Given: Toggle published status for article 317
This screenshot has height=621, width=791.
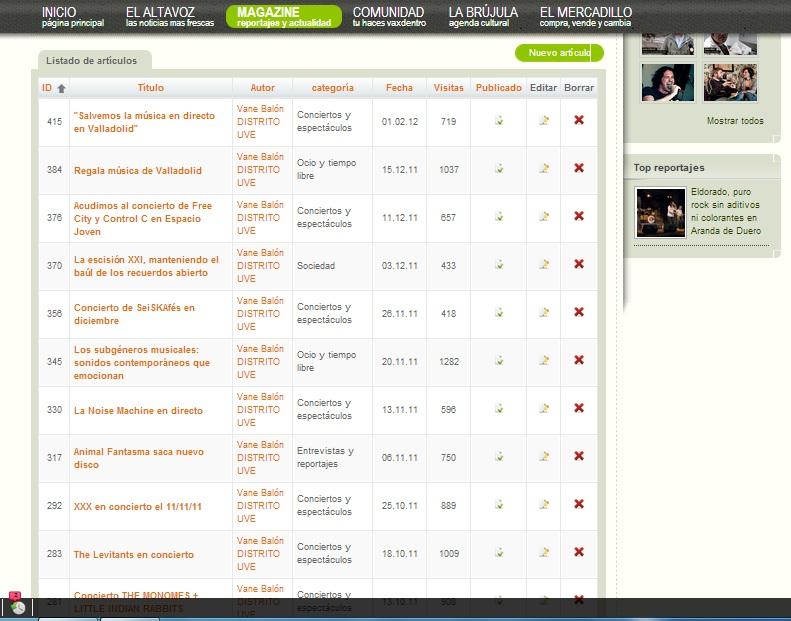Looking at the screenshot, I should [x=498, y=456].
